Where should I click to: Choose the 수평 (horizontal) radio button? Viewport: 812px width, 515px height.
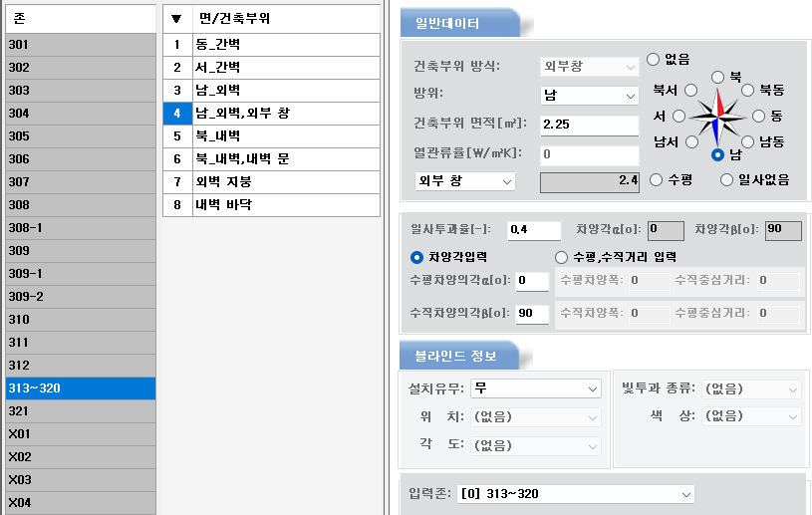point(656,179)
